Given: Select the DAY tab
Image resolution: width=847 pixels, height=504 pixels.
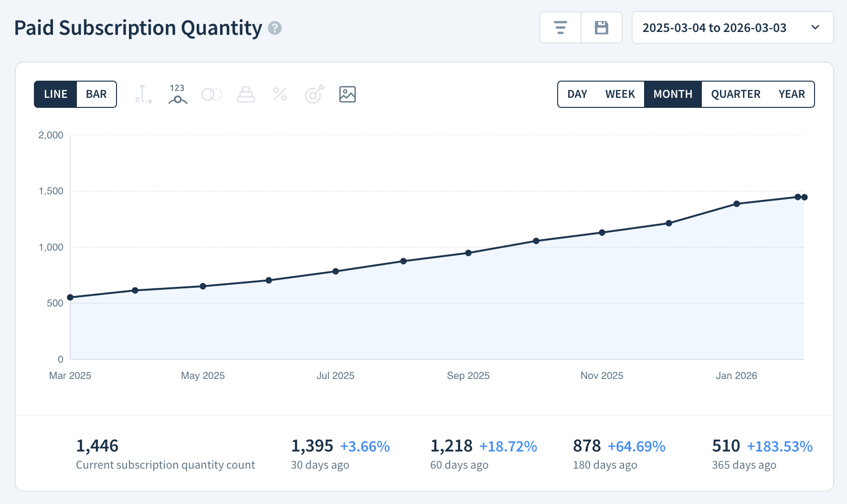Looking at the screenshot, I should pyautogui.click(x=577, y=94).
